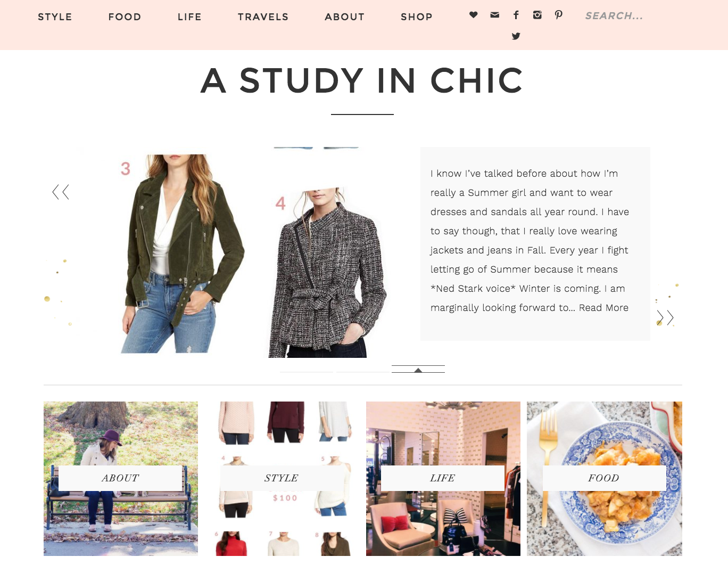The image size is (728, 573).
Task: Open the ABOUT bench photo thumbnail
Action: coord(121,479)
